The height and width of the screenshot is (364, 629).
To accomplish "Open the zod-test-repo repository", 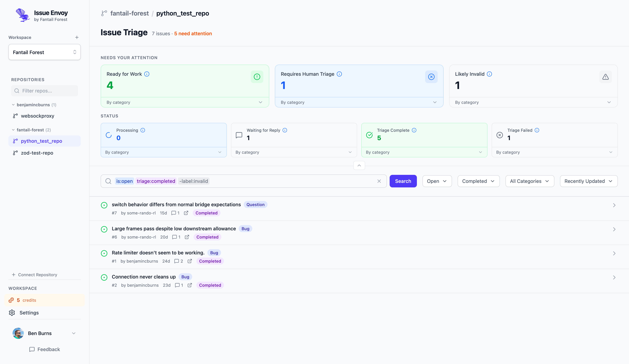I will point(37,153).
